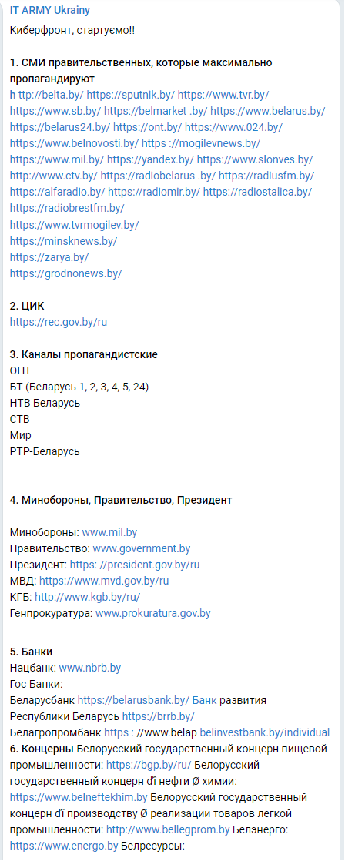Open the yandex.by link
The image size is (345, 868).
151,160
